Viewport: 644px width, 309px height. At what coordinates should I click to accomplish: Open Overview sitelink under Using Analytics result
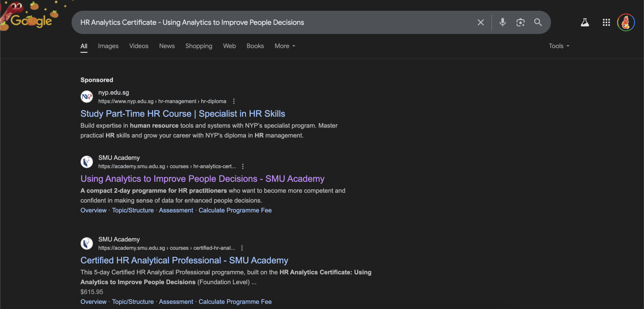(93, 210)
